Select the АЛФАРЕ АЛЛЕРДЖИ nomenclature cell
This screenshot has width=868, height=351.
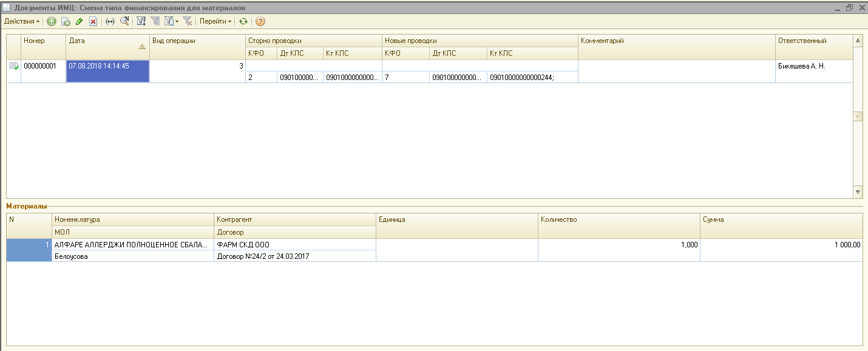click(133, 245)
